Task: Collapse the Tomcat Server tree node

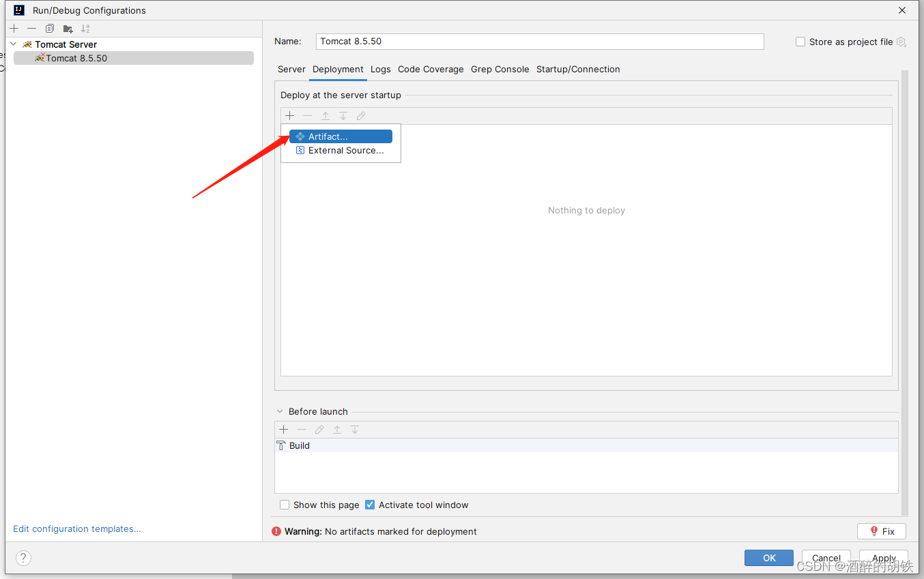Action: coord(13,44)
